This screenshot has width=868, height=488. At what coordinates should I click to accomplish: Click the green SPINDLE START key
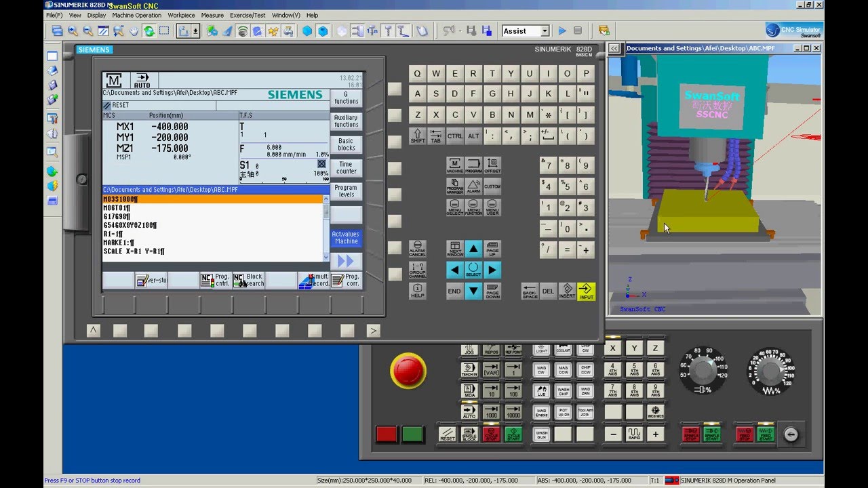[711, 434]
